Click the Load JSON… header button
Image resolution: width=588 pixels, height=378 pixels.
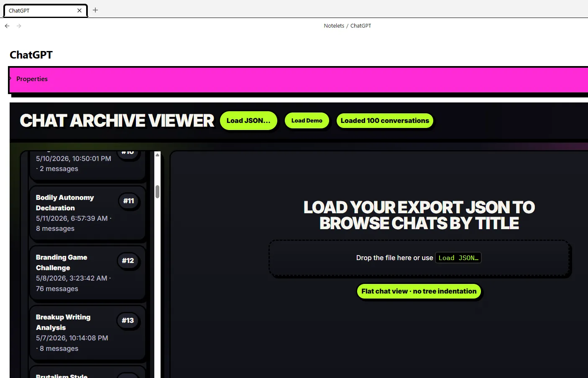point(248,120)
